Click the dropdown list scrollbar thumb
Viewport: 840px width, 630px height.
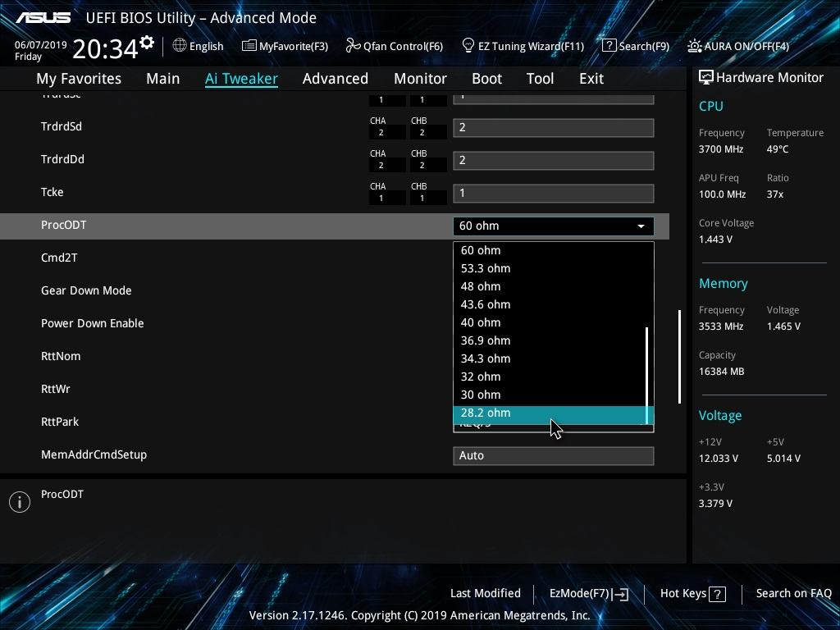[647, 375]
